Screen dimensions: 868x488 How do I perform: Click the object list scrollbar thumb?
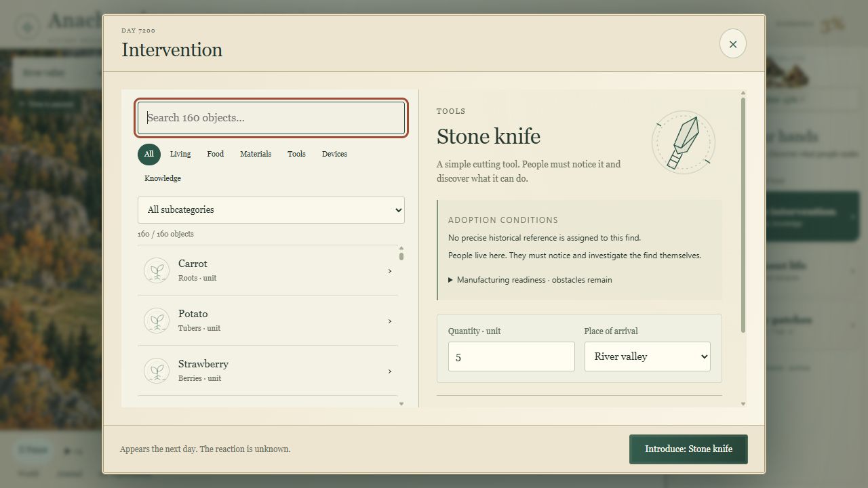(401, 256)
